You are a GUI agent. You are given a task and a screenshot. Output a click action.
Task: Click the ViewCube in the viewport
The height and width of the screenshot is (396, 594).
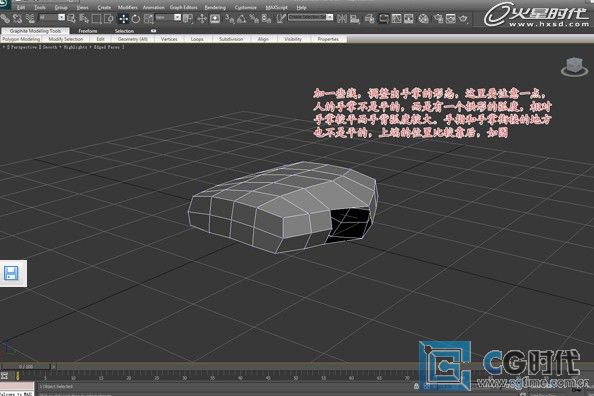[x=574, y=67]
